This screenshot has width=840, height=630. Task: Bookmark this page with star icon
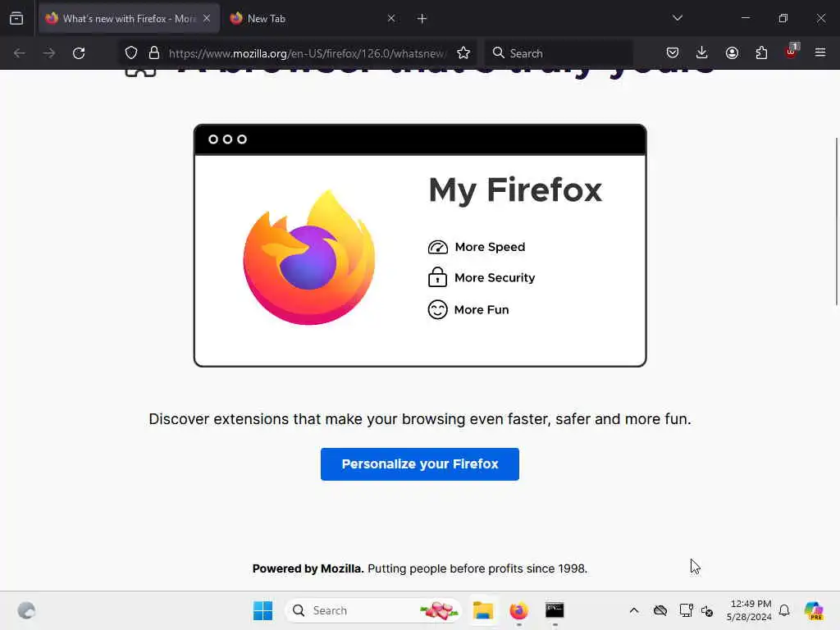point(463,53)
